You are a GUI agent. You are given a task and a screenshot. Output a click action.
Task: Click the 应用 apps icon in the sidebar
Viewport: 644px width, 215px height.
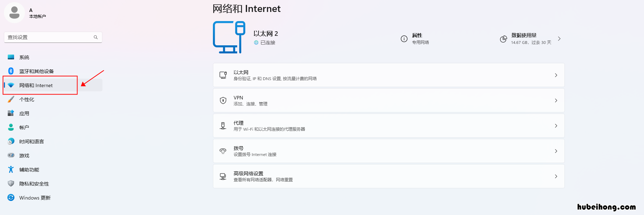tap(11, 113)
